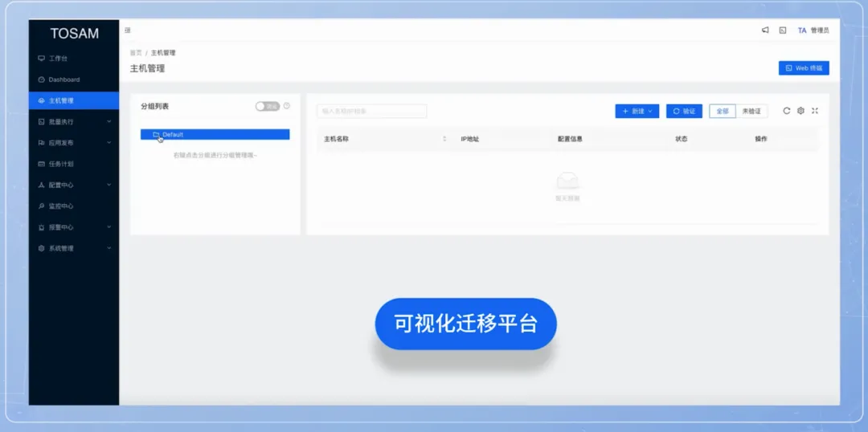Select the Default group in the tree
The height and width of the screenshot is (432, 868).
(x=215, y=134)
